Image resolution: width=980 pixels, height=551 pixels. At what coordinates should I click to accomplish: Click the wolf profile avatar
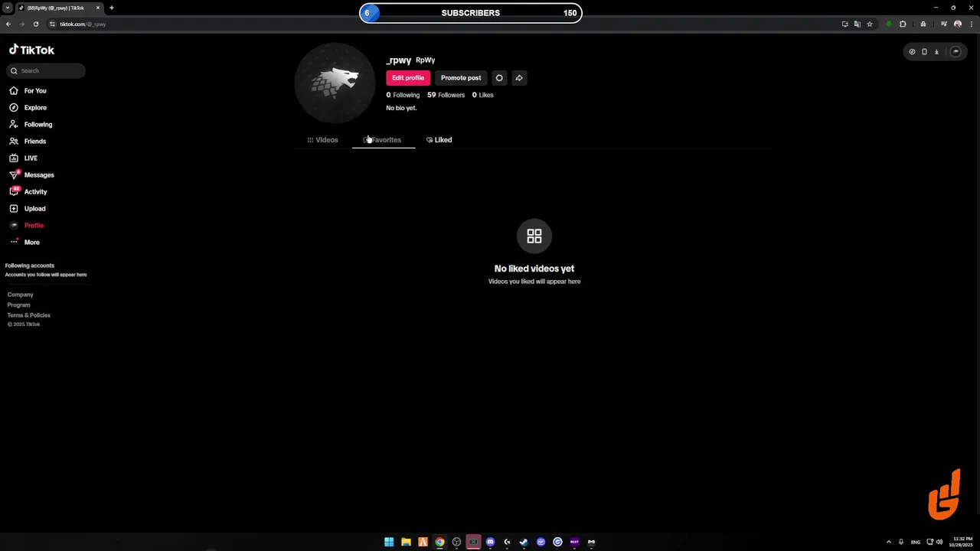(x=335, y=83)
